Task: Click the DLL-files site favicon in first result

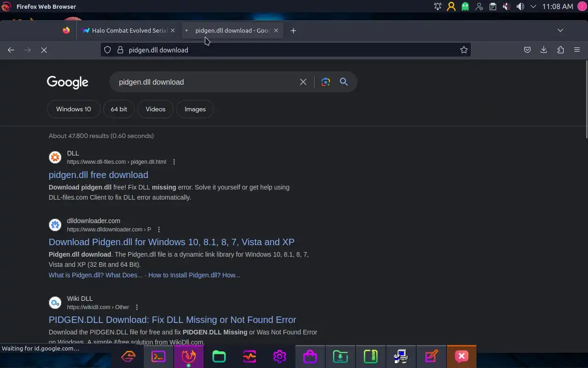Action: [55, 157]
